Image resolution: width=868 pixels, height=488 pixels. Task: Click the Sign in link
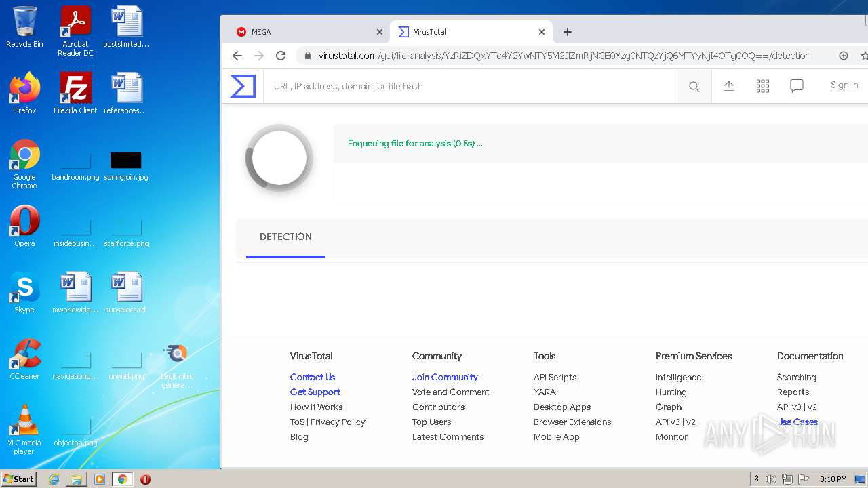(x=844, y=85)
